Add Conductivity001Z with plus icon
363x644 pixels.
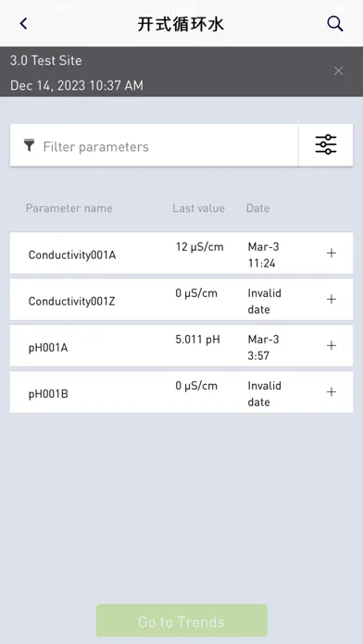click(x=332, y=300)
